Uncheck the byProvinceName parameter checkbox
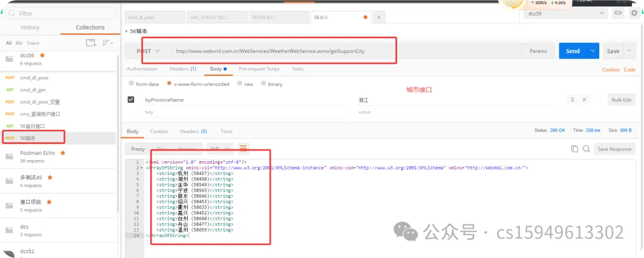Image resolution: width=644 pixels, height=258 pixels. point(131,100)
